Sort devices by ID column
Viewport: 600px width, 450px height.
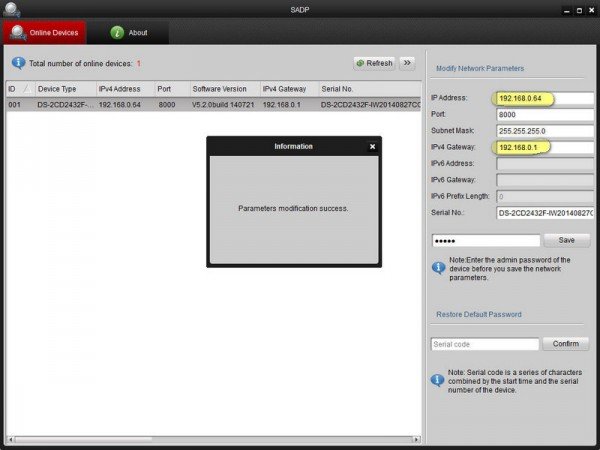[20, 89]
